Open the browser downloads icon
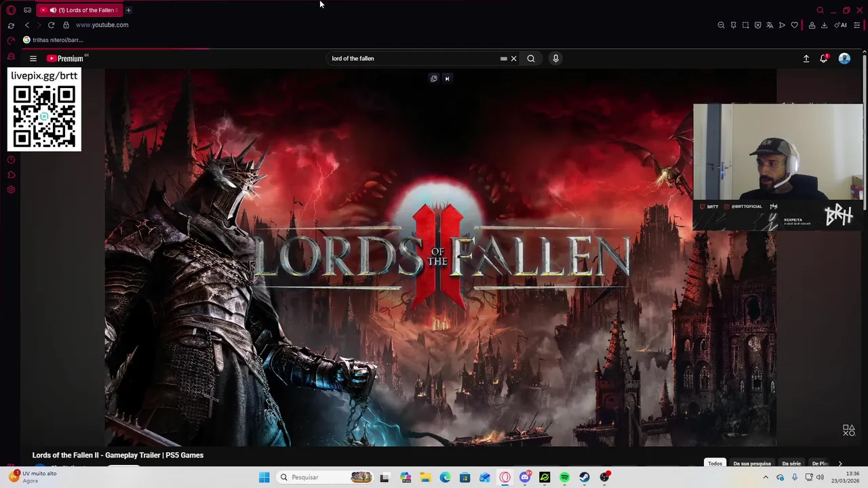The image size is (868, 488). pyautogui.click(x=824, y=25)
